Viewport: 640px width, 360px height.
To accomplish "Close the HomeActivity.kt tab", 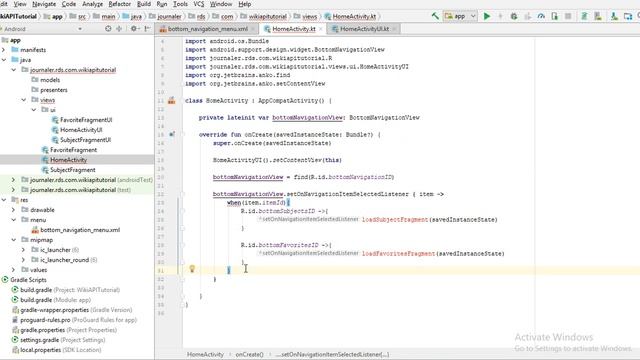I will (x=321, y=29).
